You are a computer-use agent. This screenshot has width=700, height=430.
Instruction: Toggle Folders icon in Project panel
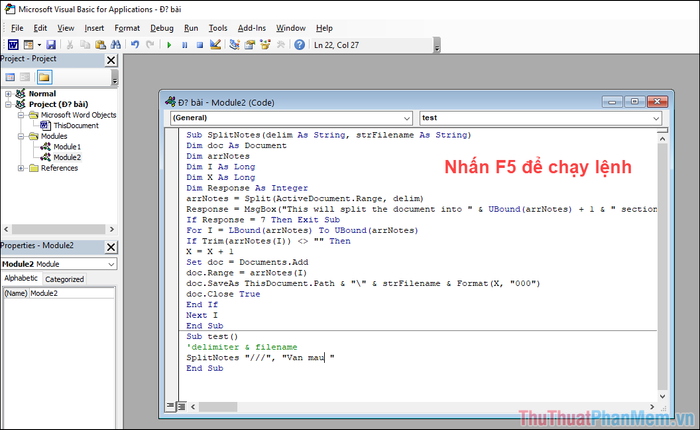point(44,77)
